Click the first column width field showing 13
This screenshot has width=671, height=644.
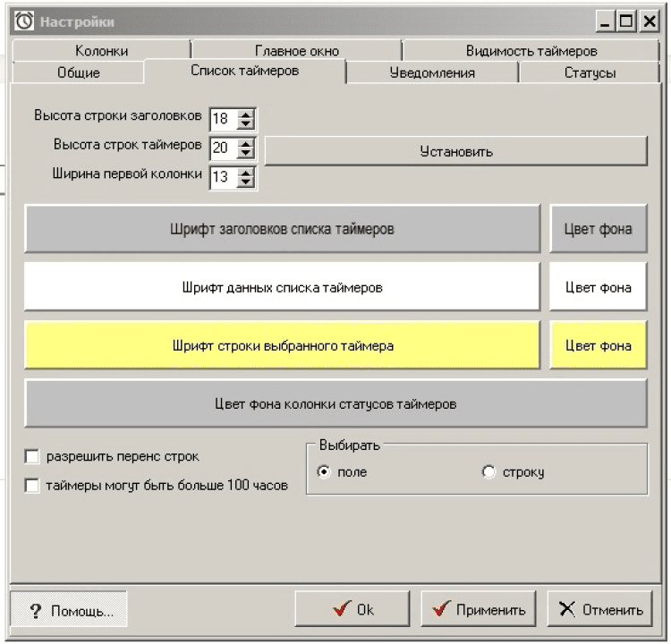225,177
